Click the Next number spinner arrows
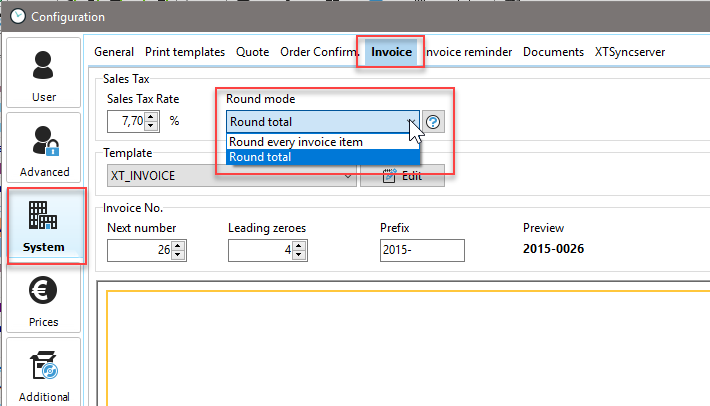 [x=177, y=251]
